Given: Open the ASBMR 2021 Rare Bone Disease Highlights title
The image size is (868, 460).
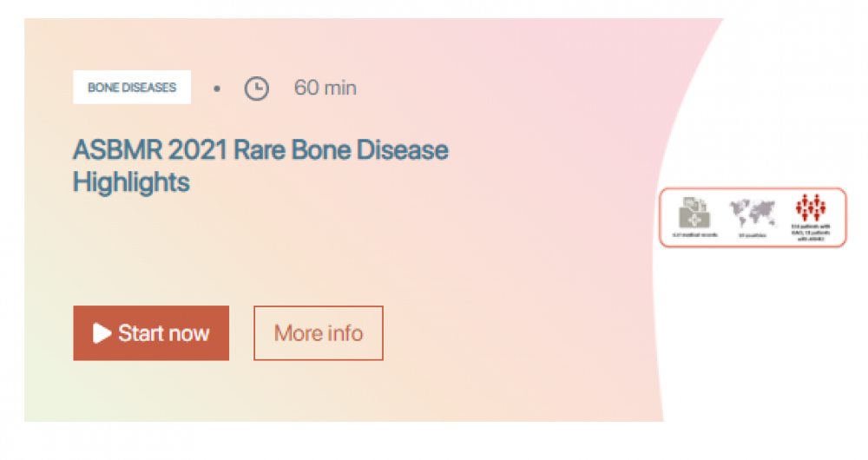Looking at the screenshot, I should coord(260,166).
